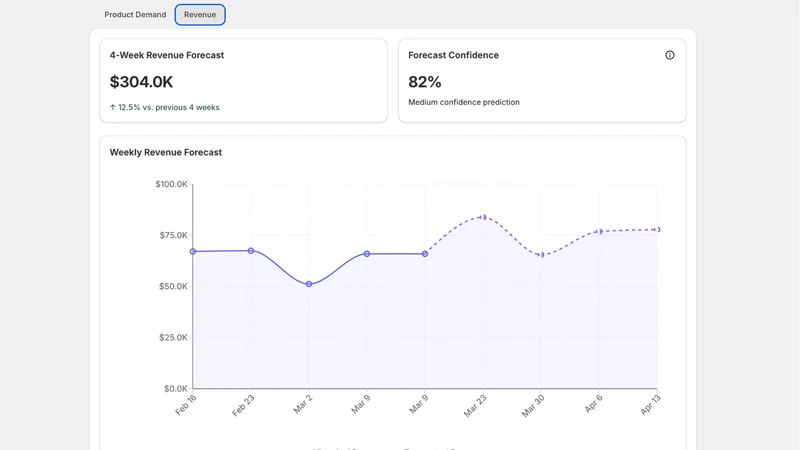The width and height of the screenshot is (800, 450).
Task: Click the Mar 2 x-axis label
Action: click(303, 404)
